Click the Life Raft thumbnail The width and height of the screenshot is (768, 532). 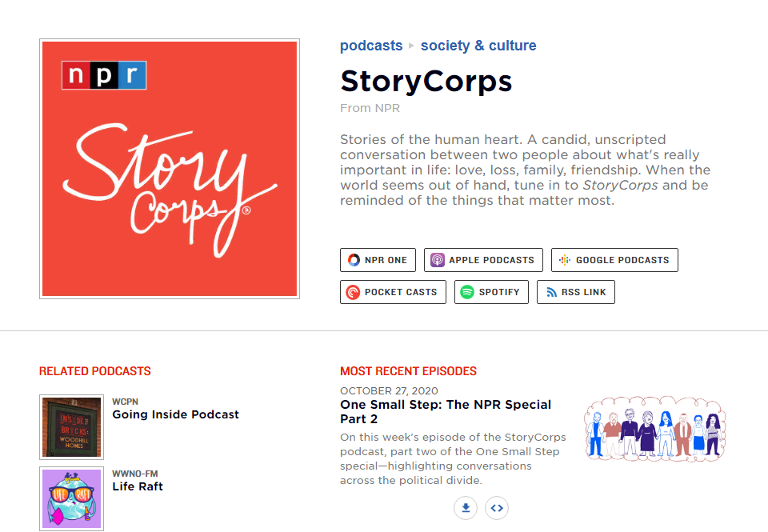71,498
